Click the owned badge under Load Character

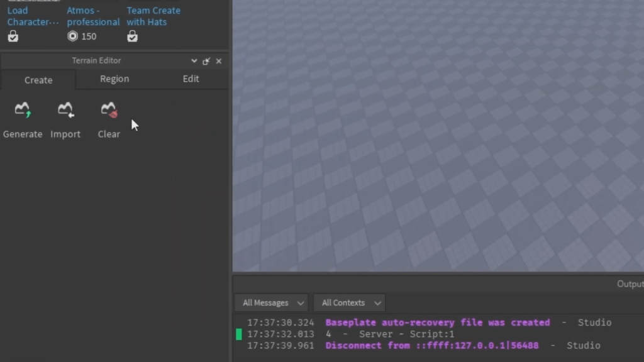coord(13,36)
